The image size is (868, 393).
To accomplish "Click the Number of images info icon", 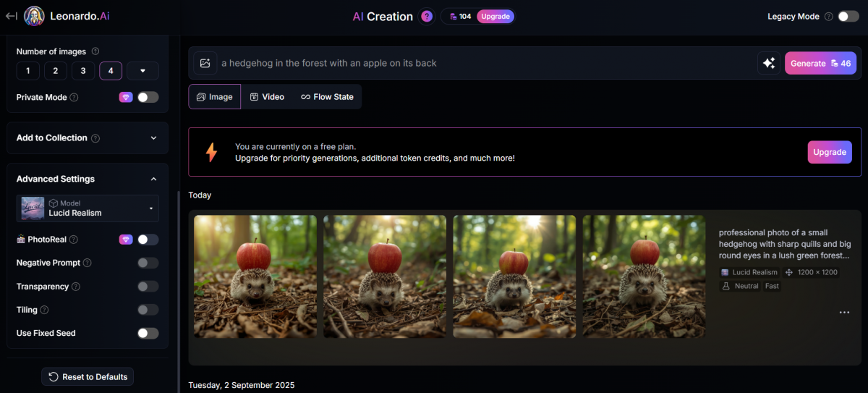I will coord(95,51).
